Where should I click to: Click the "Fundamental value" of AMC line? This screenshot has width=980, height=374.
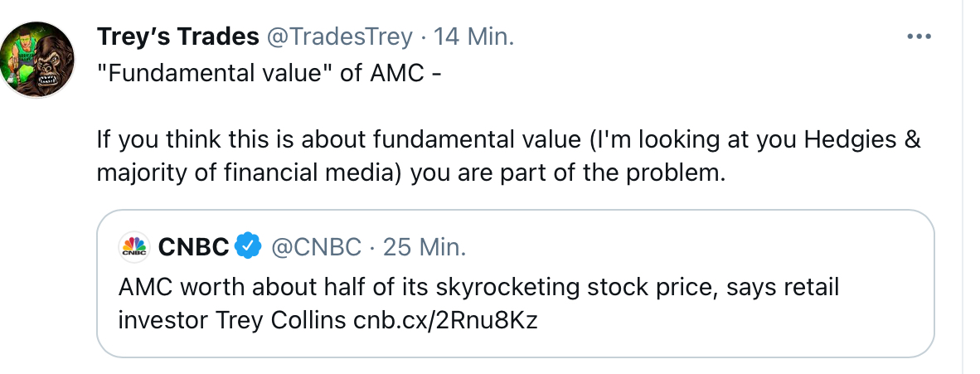click(269, 73)
